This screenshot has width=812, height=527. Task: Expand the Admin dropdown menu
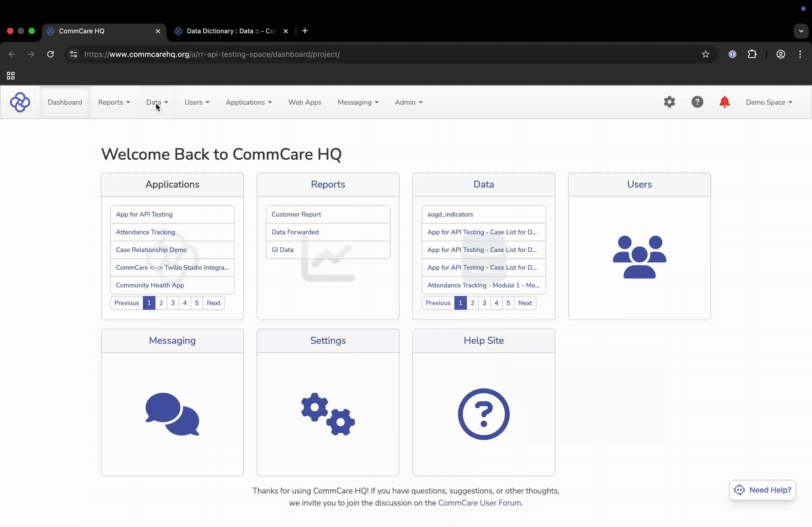pyautogui.click(x=408, y=102)
